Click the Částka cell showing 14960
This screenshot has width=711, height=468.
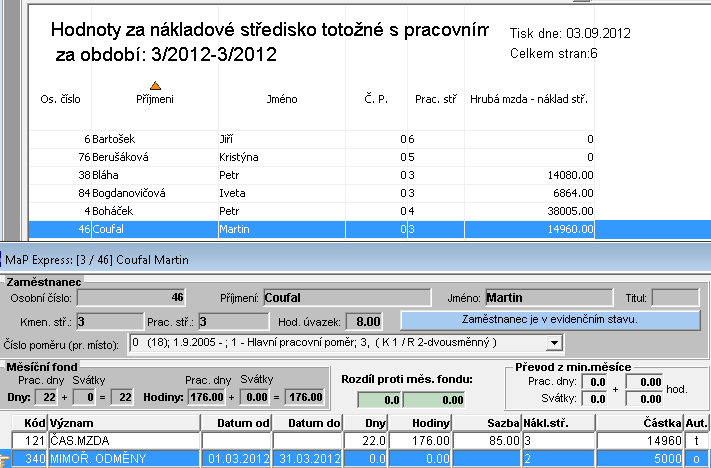639,440
